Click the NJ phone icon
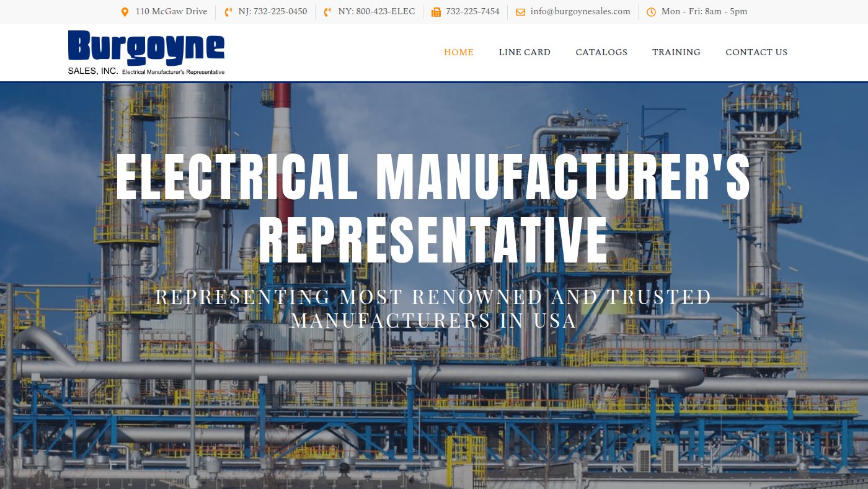Screen dimensions: 868x489 point(228,12)
